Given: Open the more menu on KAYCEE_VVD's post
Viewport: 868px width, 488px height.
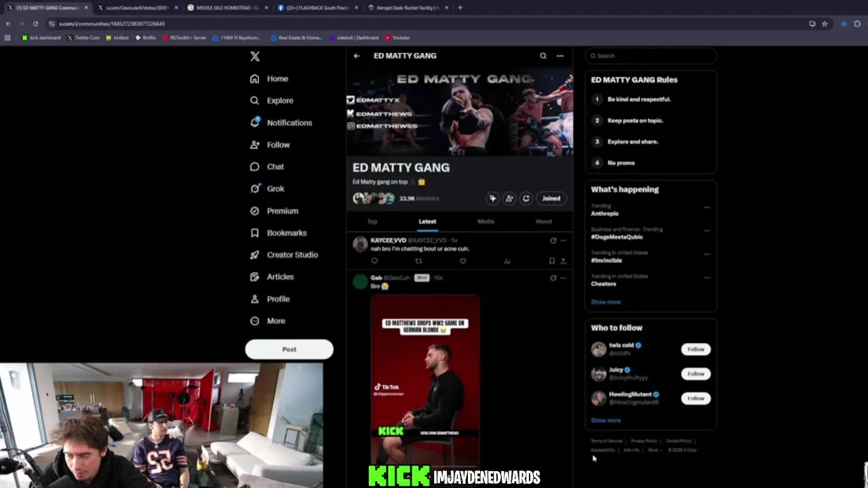Looking at the screenshot, I should (563, 241).
